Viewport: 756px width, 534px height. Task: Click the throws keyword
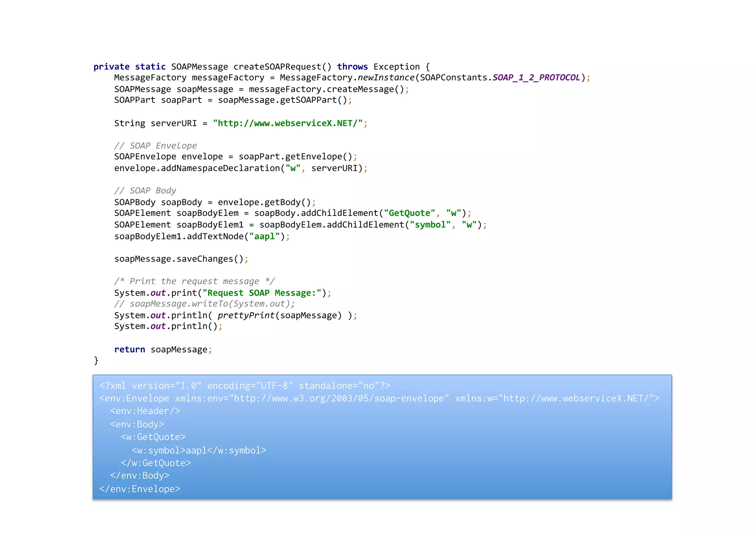pos(352,67)
